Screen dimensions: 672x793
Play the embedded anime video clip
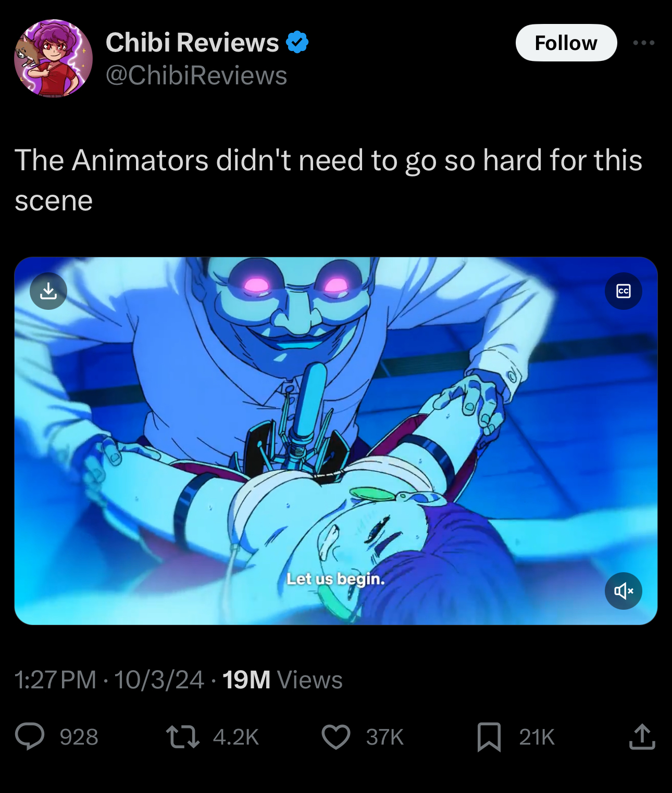336,440
